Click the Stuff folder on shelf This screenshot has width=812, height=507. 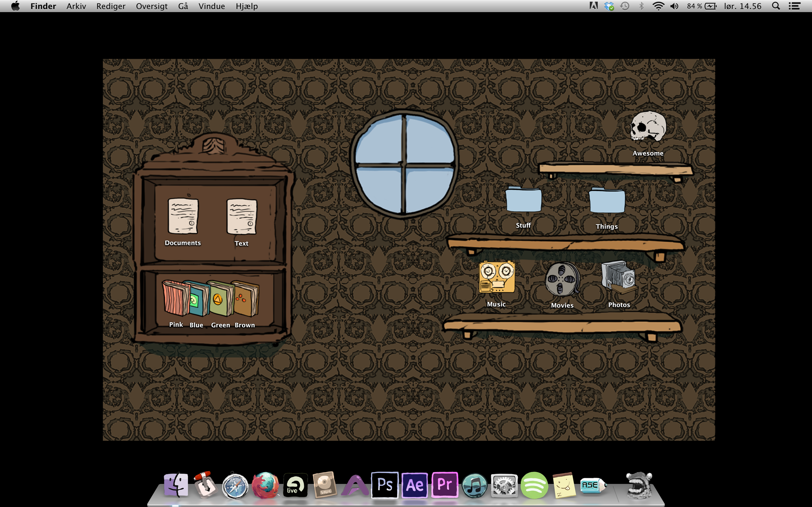[x=523, y=200]
